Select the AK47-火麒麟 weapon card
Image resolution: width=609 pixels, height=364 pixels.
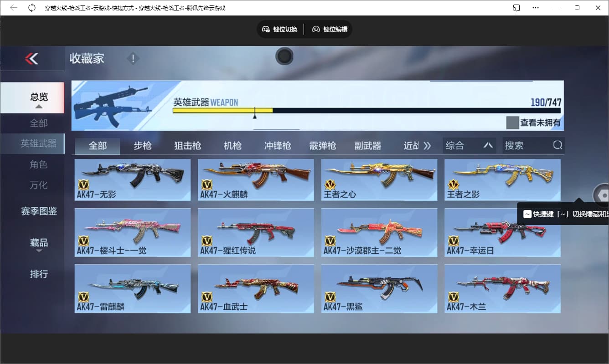pos(256,179)
